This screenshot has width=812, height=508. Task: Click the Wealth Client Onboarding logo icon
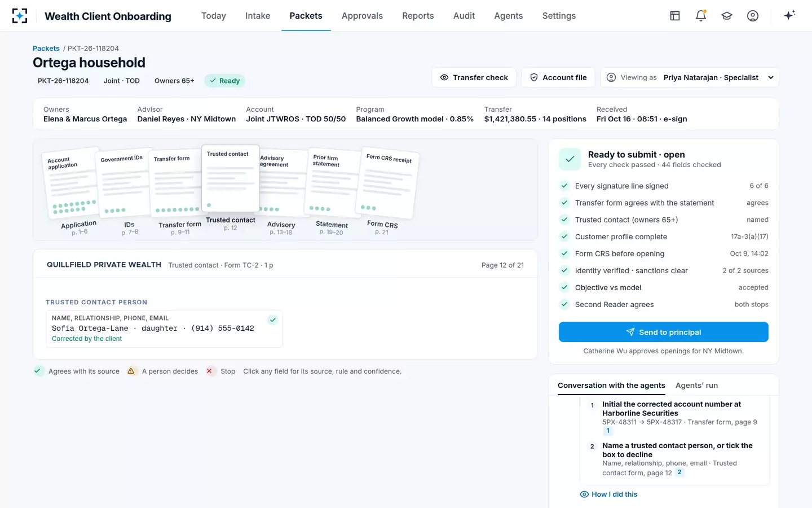click(20, 16)
